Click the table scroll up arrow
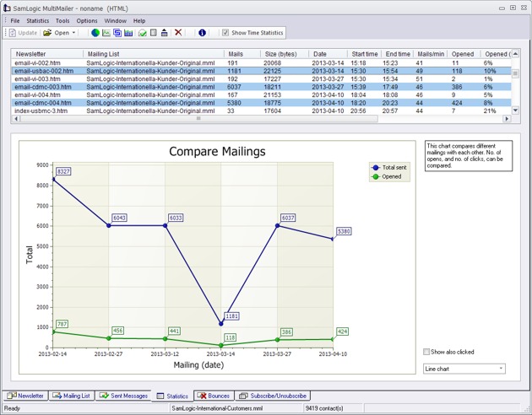 point(515,53)
